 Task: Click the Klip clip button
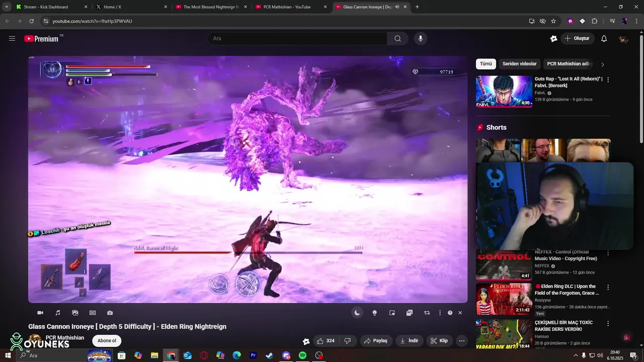[439, 340]
